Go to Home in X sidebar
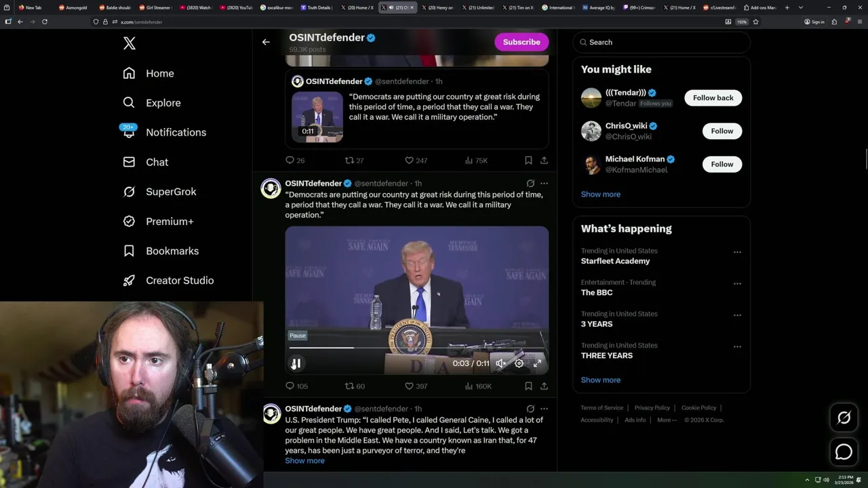The height and width of the screenshot is (488, 868). (x=149, y=73)
